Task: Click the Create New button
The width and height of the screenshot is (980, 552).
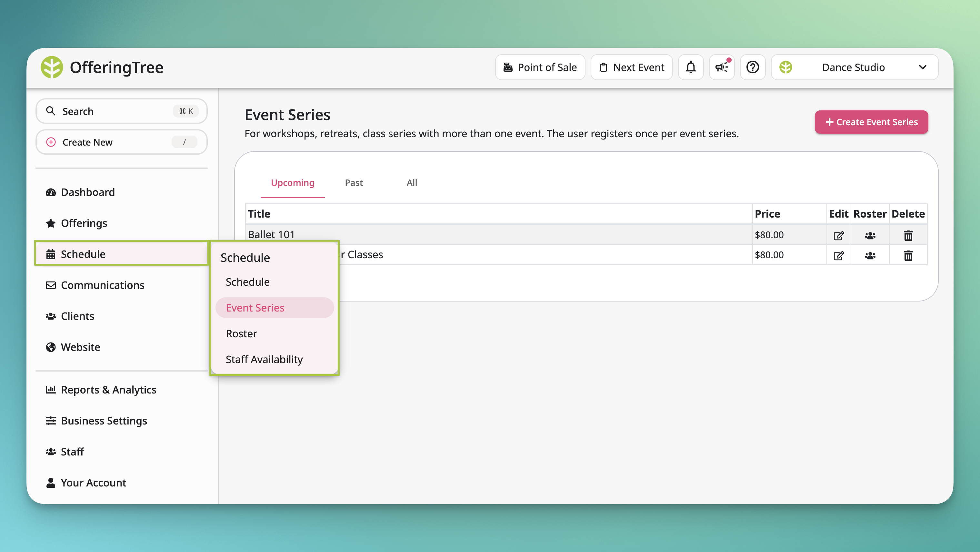Action: 121,142
